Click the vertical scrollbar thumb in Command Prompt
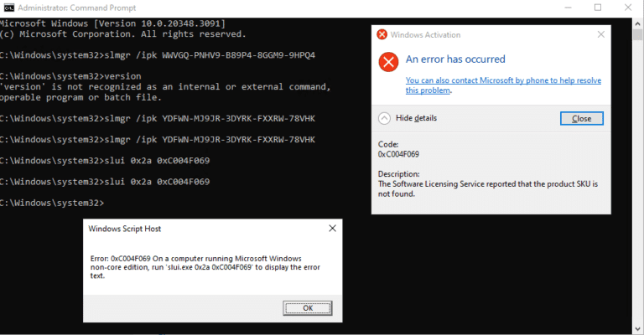 click(637, 34)
